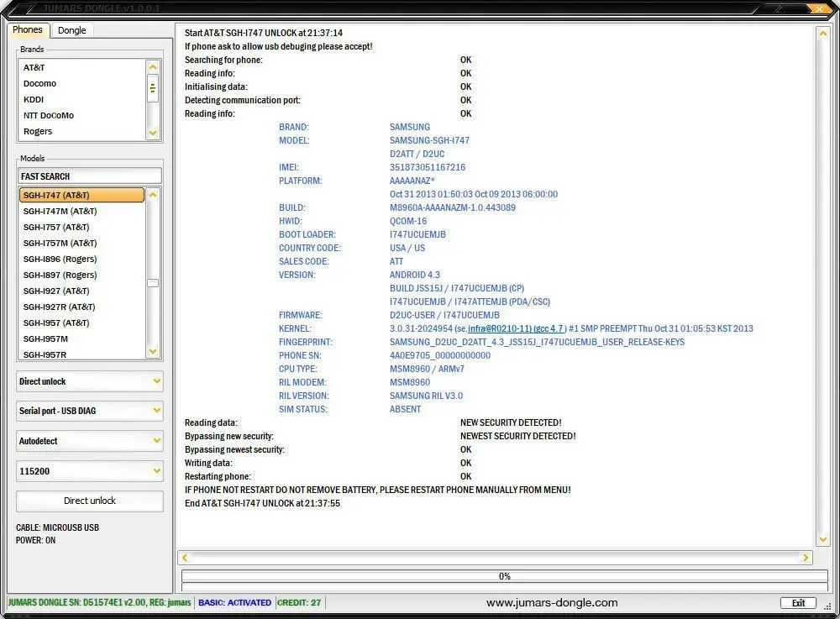Select the Phones tab
840x619 pixels.
[28, 30]
